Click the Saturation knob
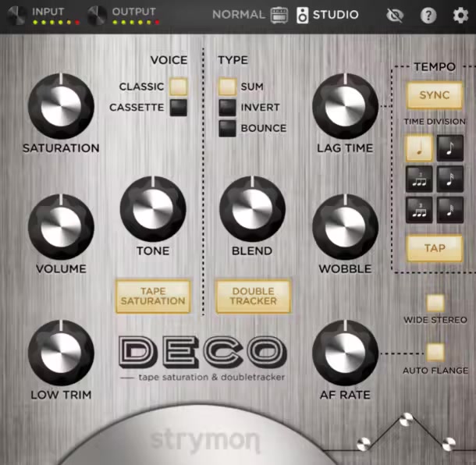This screenshot has width=476, height=465. (x=60, y=108)
